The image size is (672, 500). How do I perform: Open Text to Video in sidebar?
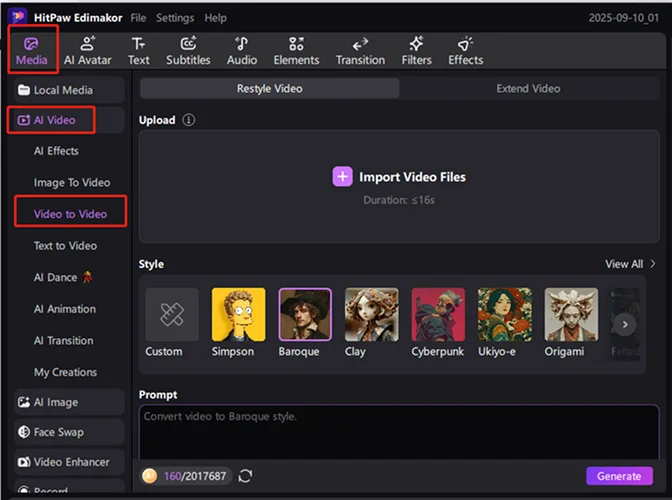(x=65, y=245)
